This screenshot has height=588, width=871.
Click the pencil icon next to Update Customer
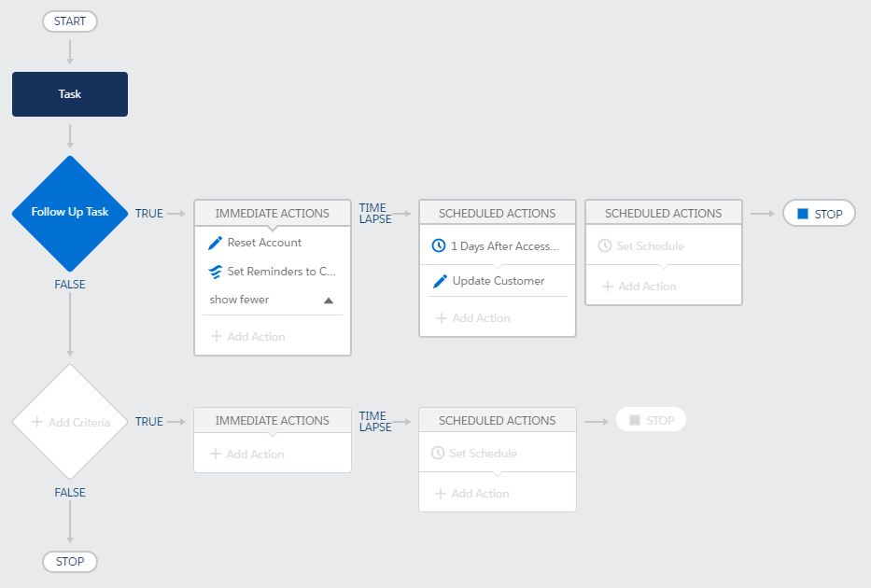point(440,282)
